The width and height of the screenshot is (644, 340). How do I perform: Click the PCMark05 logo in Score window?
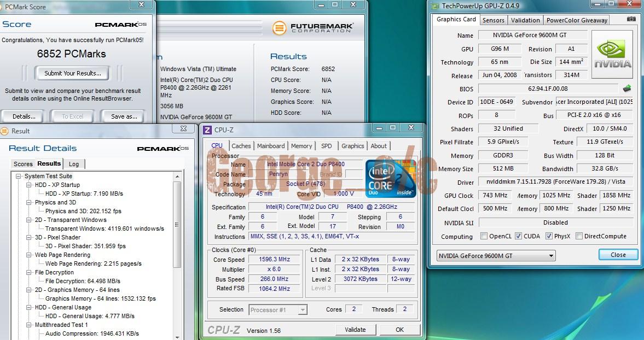pos(121,24)
